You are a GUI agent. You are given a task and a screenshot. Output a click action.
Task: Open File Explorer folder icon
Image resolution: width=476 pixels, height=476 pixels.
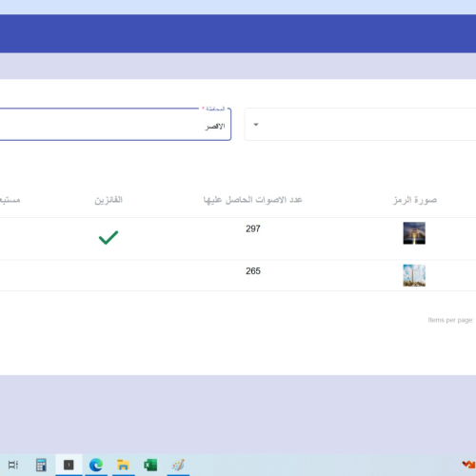[x=123, y=466]
